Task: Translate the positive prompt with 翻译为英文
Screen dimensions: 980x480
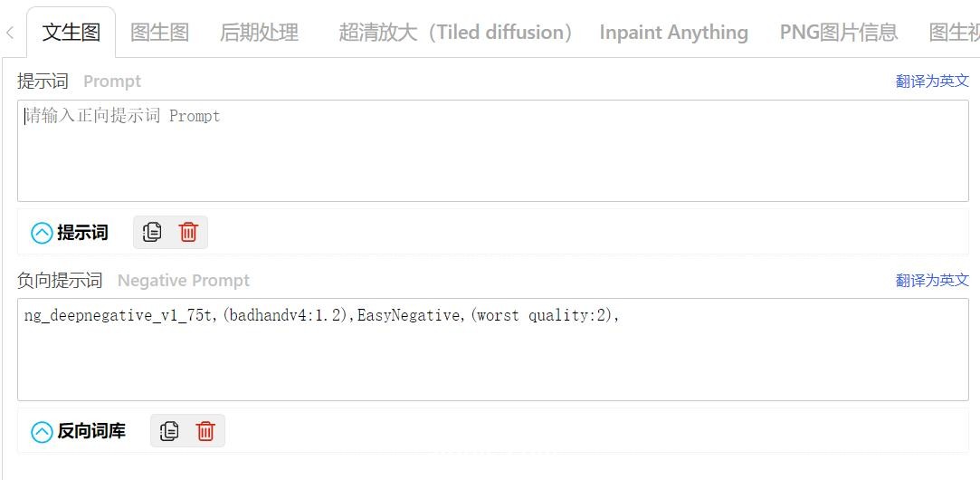Action: [x=932, y=81]
